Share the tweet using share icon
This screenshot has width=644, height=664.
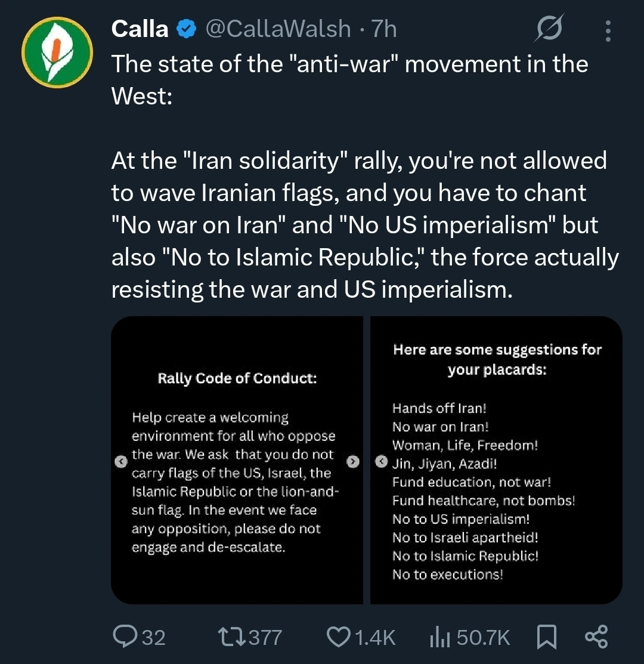(596, 637)
